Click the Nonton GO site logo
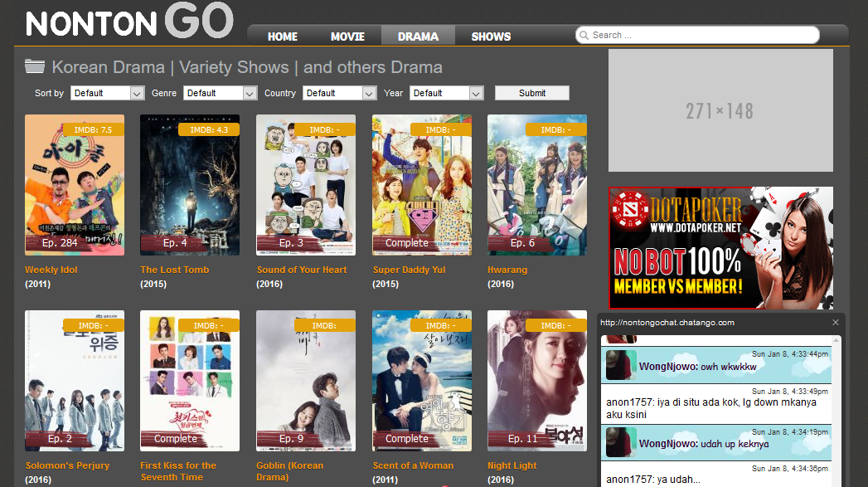Image resolution: width=868 pixels, height=487 pixels. pos(129,21)
